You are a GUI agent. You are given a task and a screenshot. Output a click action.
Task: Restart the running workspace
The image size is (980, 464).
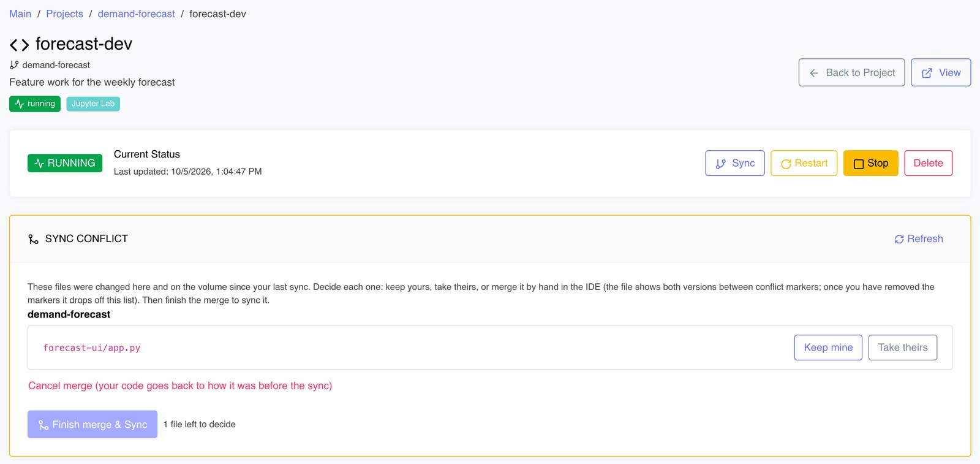click(804, 163)
